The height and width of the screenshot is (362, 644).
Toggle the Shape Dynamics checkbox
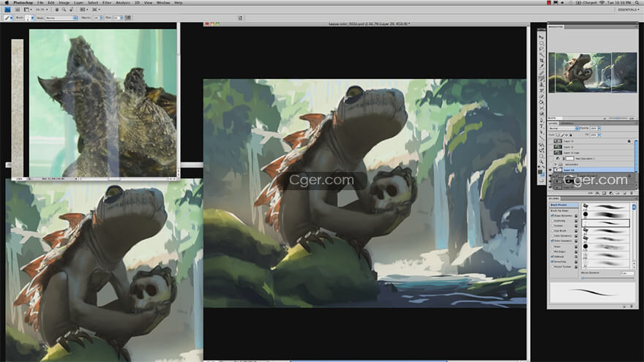point(552,216)
